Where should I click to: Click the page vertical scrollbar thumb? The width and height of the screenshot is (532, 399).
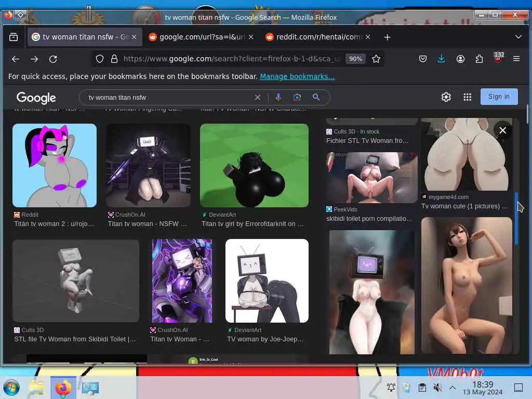coord(527,114)
